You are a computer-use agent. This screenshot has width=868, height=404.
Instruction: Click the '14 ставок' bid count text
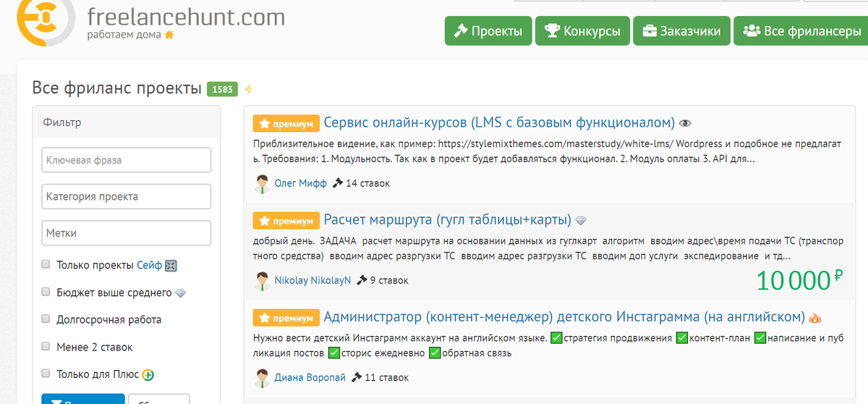click(x=367, y=183)
